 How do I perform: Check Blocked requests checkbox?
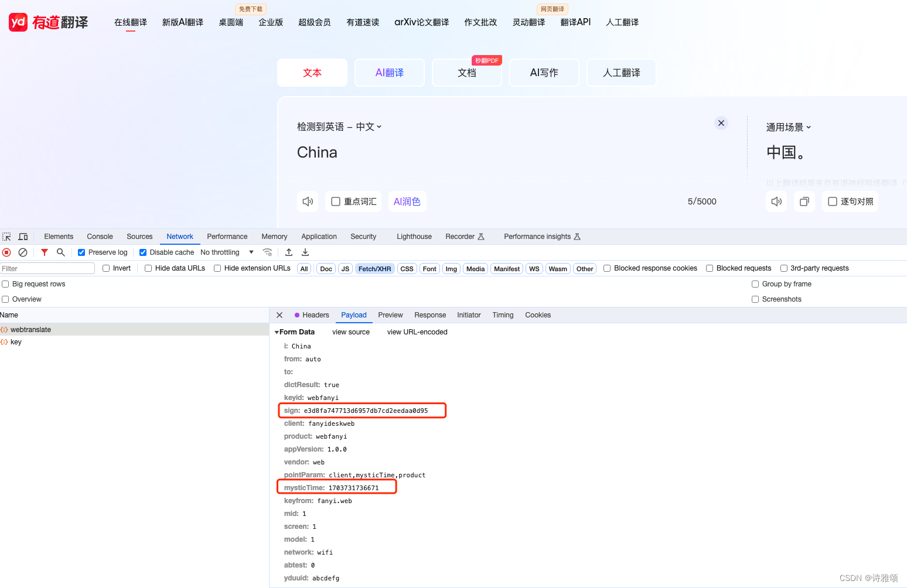pyautogui.click(x=710, y=268)
